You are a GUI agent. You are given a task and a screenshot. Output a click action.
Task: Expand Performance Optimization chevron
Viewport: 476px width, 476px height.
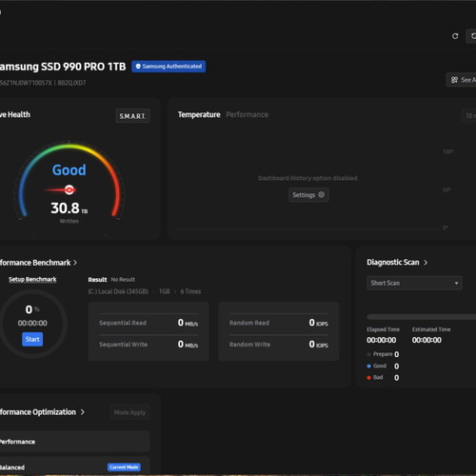click(x=83, y=412)
